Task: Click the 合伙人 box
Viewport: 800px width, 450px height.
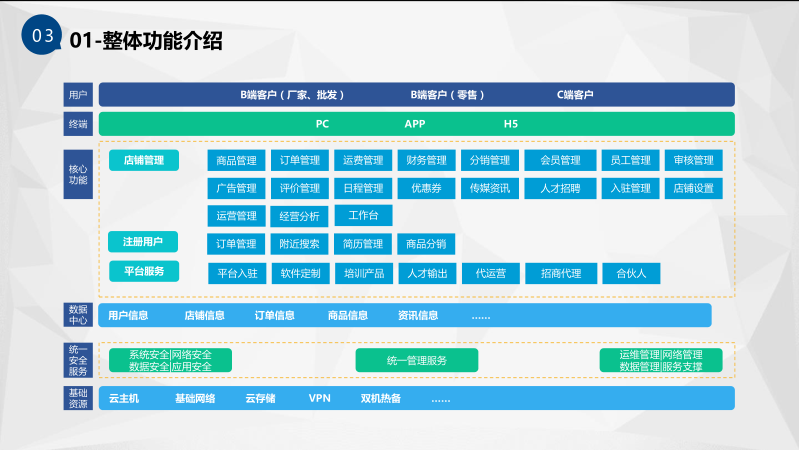Action: [632, 273]
